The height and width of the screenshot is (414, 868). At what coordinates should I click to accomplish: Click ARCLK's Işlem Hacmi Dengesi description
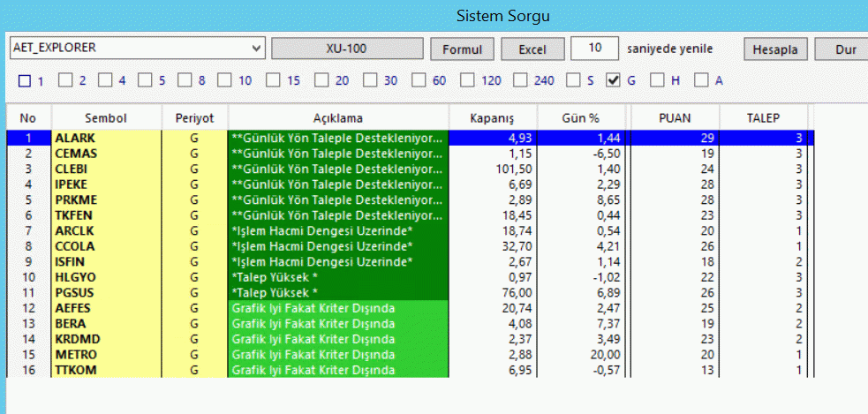(338, 230)
